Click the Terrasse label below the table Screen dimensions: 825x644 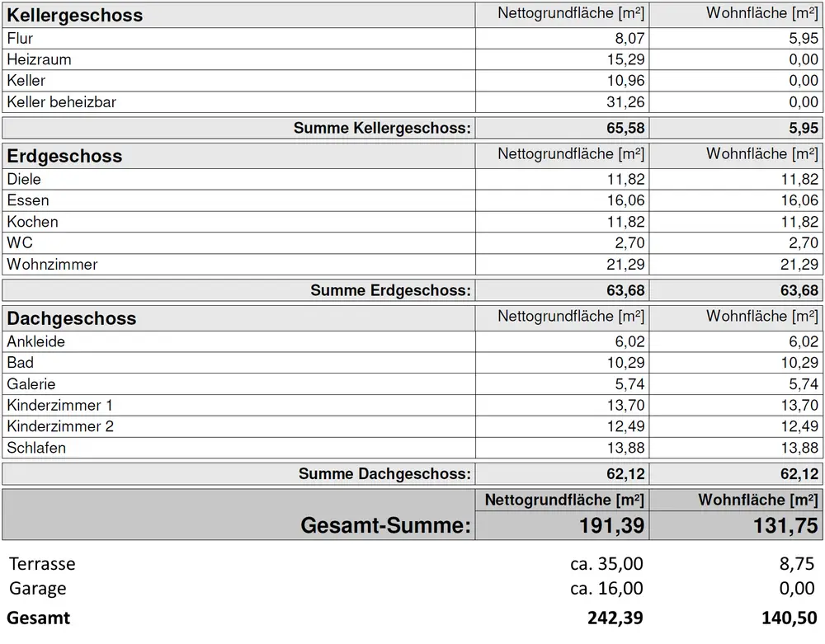42,564
